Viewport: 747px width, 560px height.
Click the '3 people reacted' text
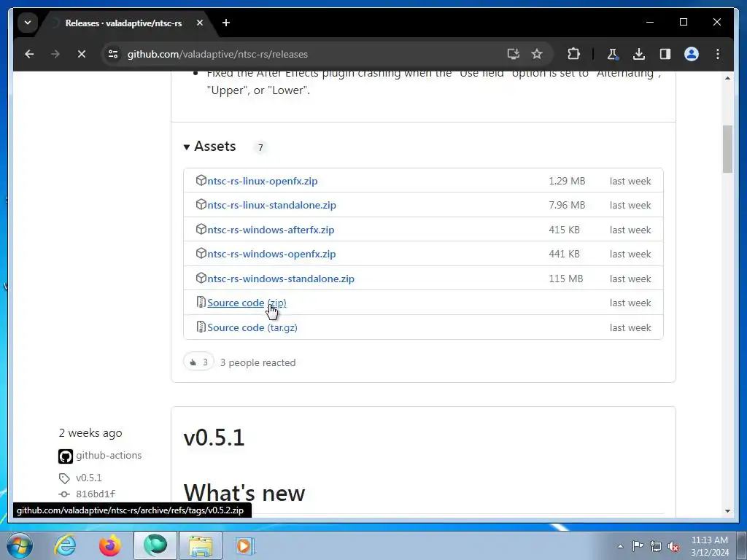pos(258,363)
